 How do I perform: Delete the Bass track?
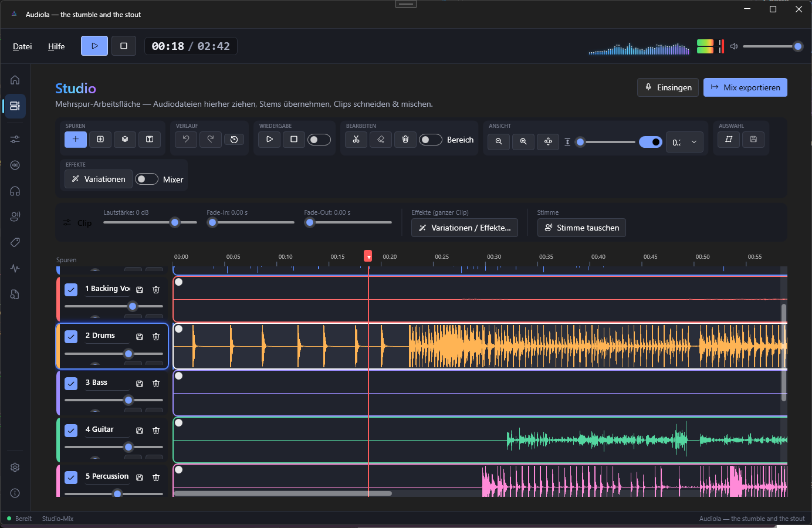tap(156, 384)
